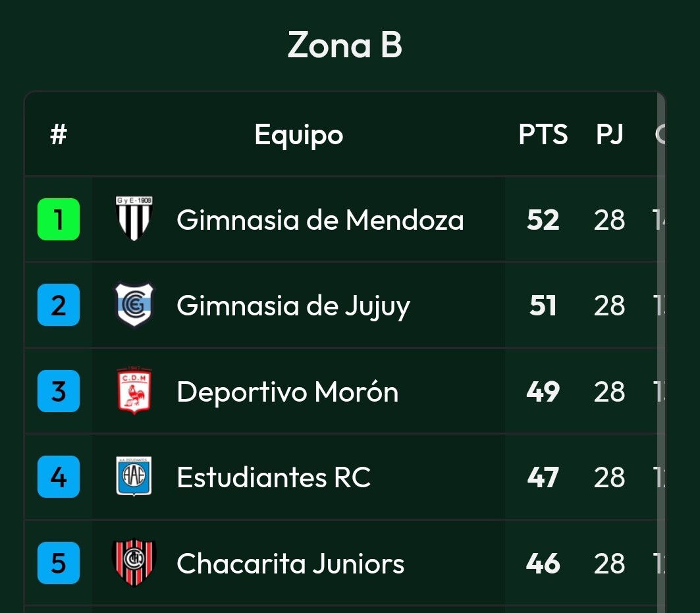Screen dimensions: 700x613
Task: Select the green position 1 badge
Action: [59, 219]
